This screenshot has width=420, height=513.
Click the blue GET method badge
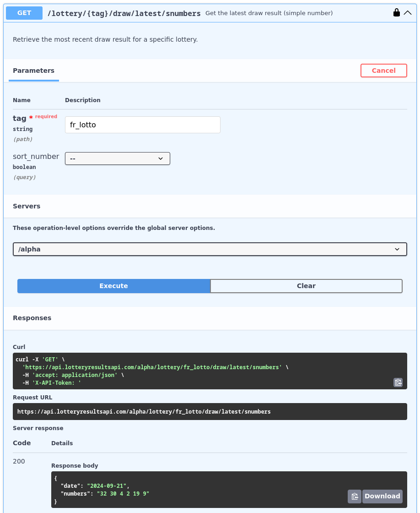click(24, 13)
